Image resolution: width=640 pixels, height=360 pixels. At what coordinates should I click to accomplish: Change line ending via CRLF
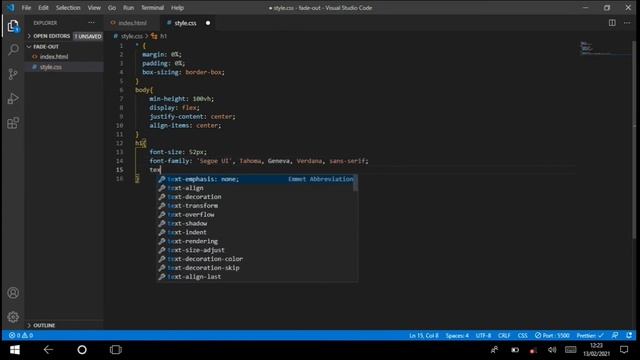[504, 335]
